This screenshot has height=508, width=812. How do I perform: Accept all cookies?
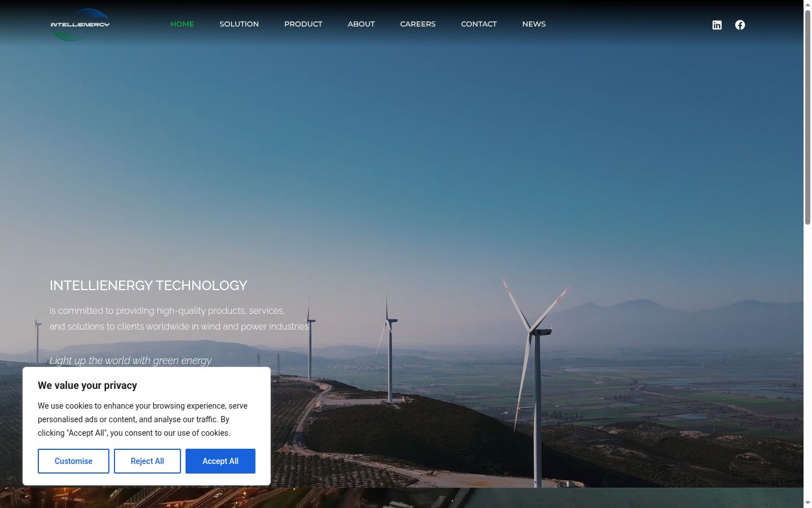(220, 461)
